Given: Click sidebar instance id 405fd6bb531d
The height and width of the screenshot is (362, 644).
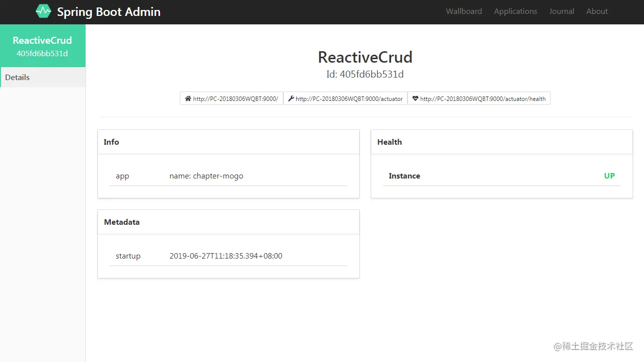Looking at the screenshot, I should [x=42, y=53].
